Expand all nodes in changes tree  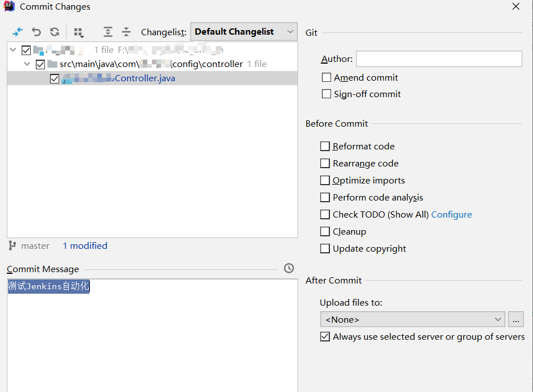point(108,32)
